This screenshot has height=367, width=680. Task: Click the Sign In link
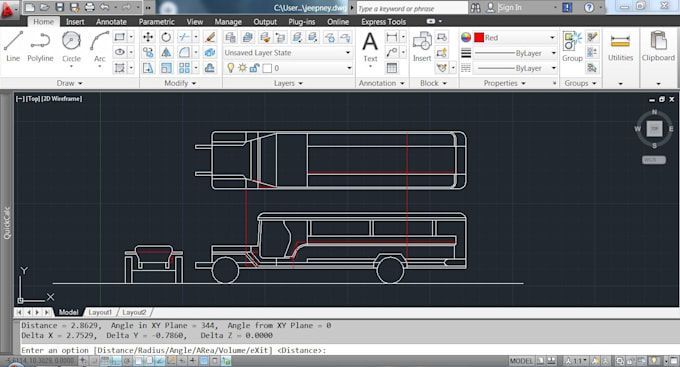510,7
